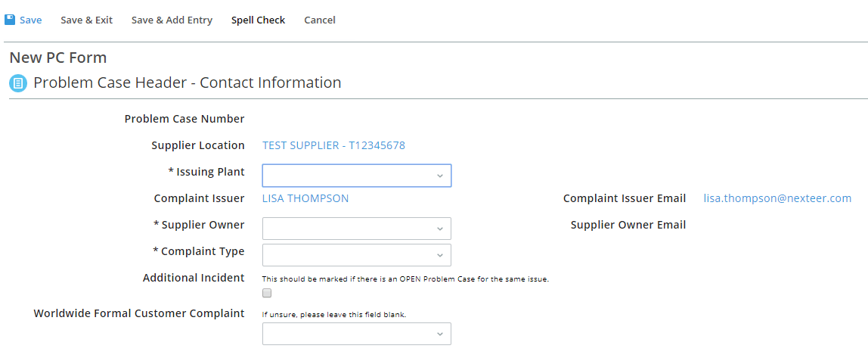Expand the Supplier Owner combo box

357,229
